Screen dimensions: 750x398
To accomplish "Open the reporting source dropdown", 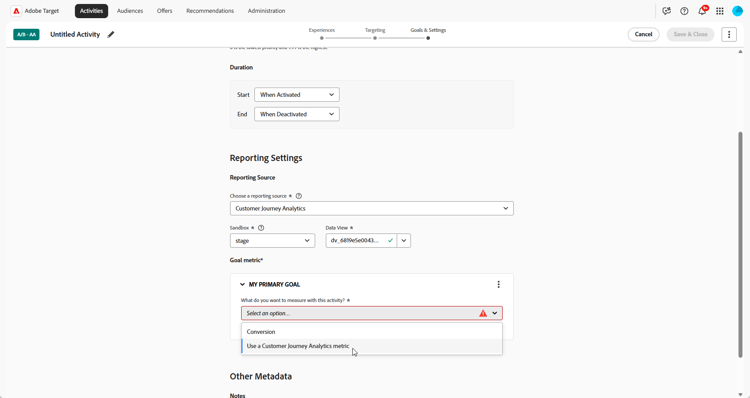I will coord(372,209).
